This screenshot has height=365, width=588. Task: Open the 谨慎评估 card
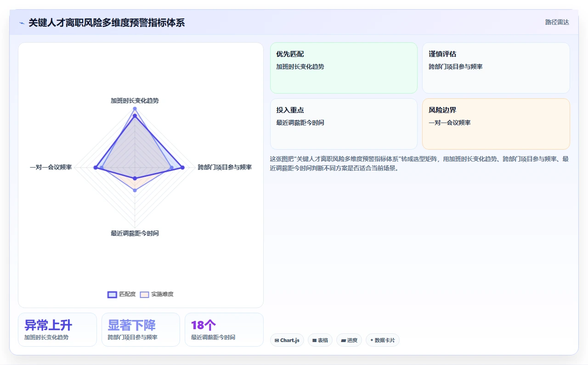click(496, 68)
